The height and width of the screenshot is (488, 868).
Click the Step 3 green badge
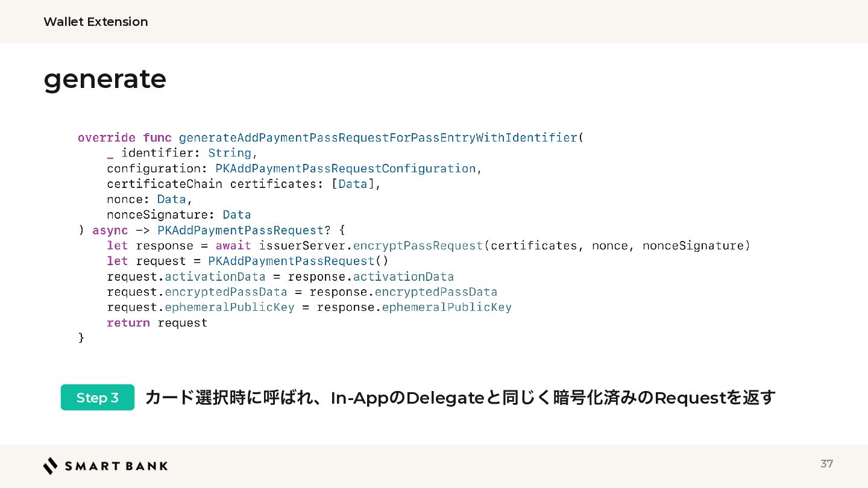(x=98, y=398)
